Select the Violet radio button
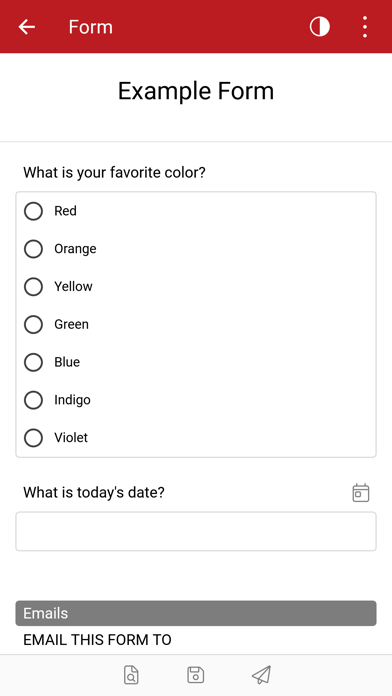 tap(33, 438)
